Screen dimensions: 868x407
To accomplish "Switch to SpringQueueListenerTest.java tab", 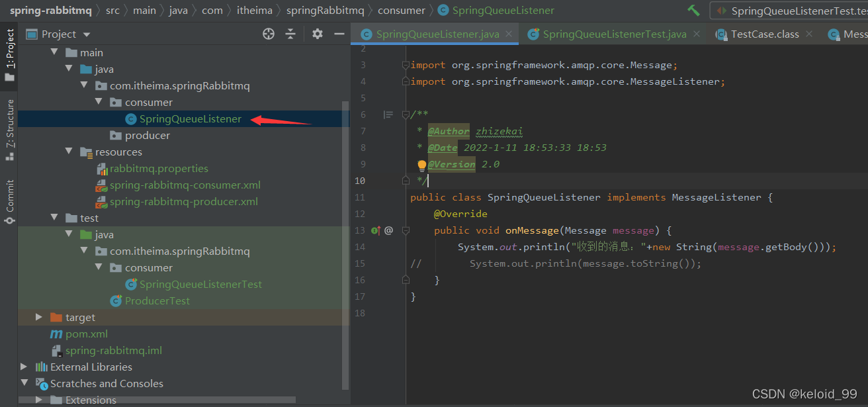I will click(x=614, y=34).
